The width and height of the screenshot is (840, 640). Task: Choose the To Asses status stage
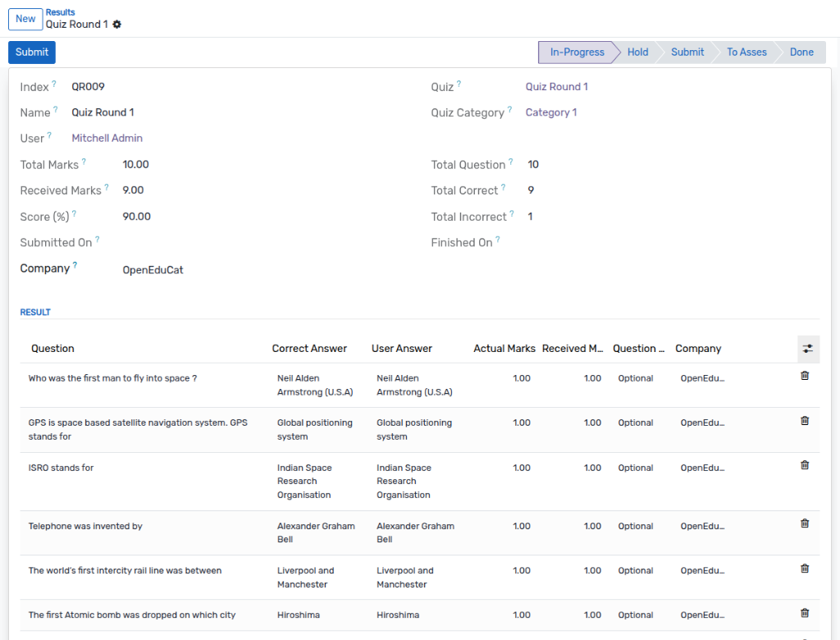(x=746, y=53)
